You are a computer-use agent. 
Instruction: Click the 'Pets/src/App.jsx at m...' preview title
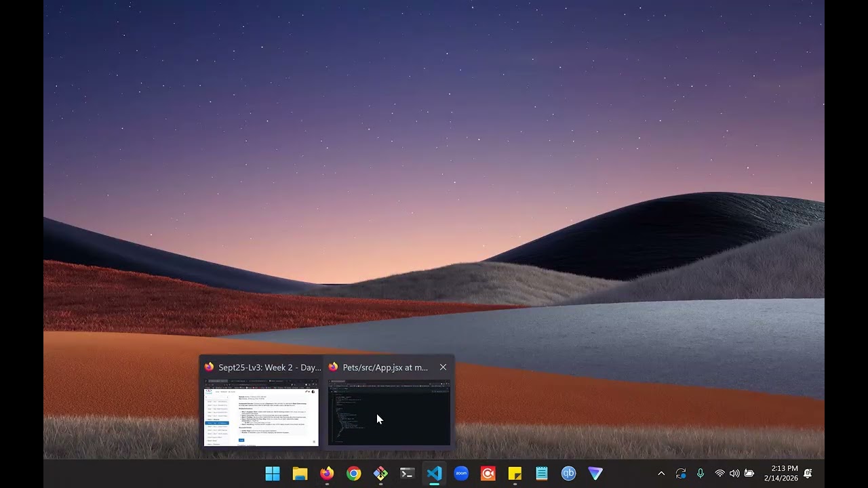[385, 367]
